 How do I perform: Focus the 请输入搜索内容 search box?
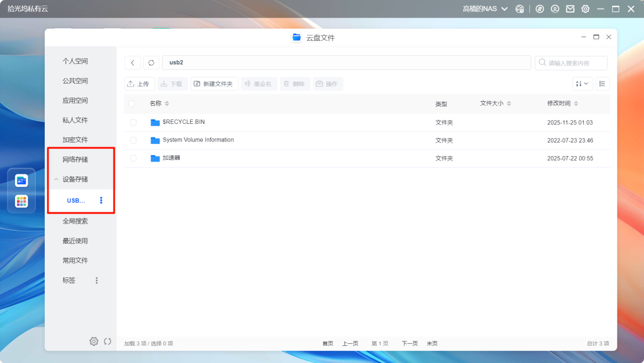[x=571, y=63]
